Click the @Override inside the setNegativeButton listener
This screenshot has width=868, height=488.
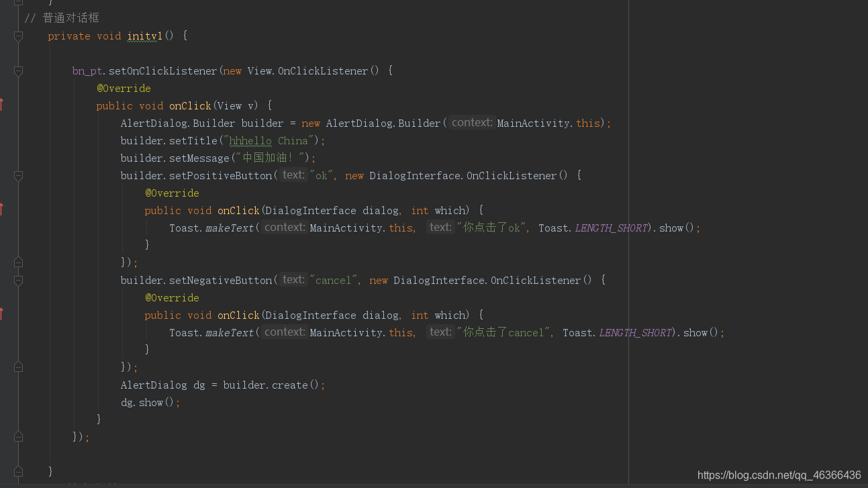tap(172, 298)
